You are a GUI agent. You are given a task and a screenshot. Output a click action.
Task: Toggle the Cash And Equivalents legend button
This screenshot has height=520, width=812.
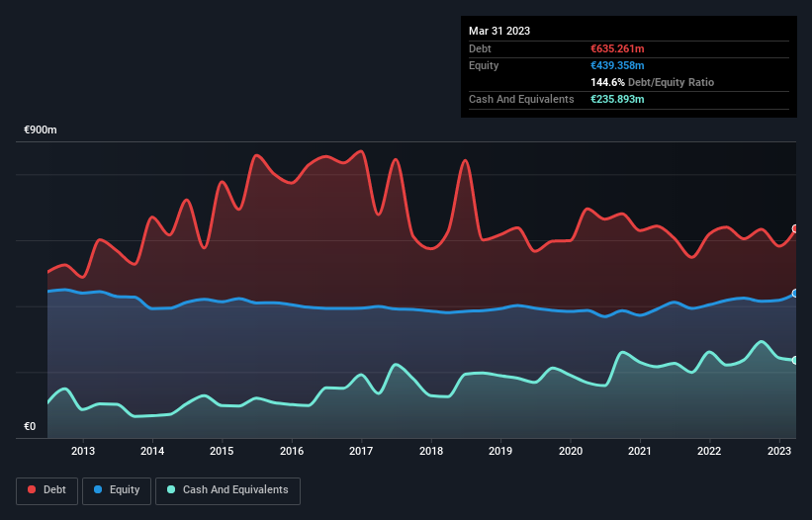227,490
